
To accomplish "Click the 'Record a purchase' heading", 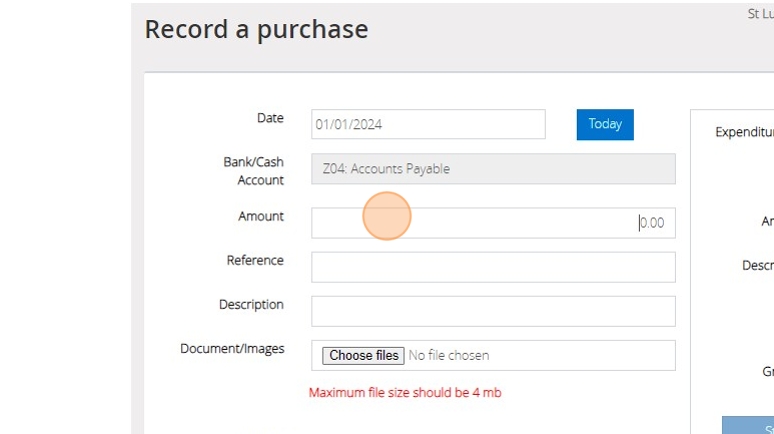I will coord(256,29).
